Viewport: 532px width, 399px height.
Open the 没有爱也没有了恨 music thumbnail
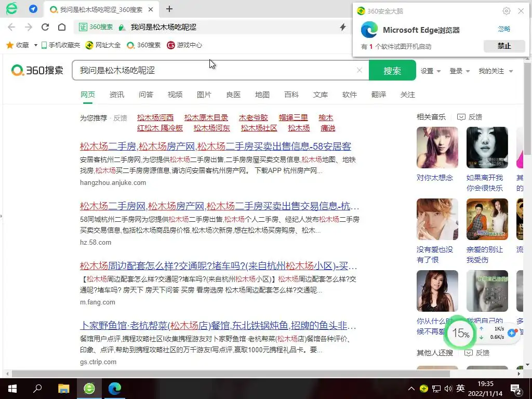point(437,219)
